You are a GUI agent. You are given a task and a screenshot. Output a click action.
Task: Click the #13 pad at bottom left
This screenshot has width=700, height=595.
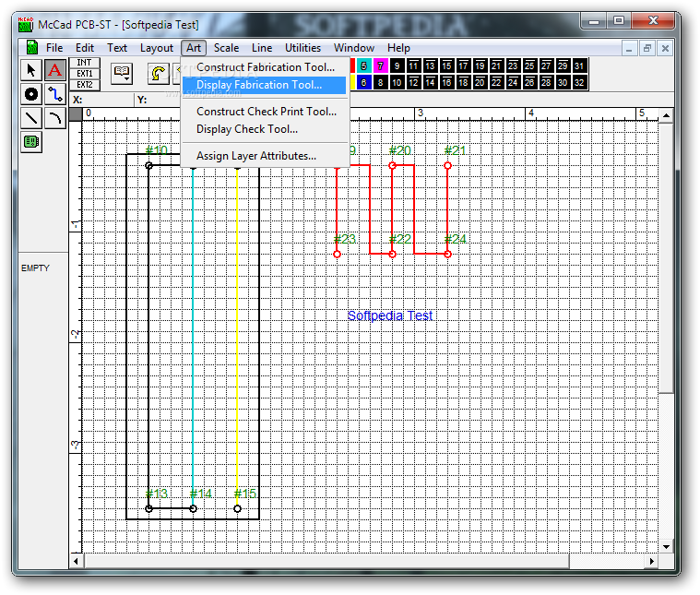pos(149,509)
